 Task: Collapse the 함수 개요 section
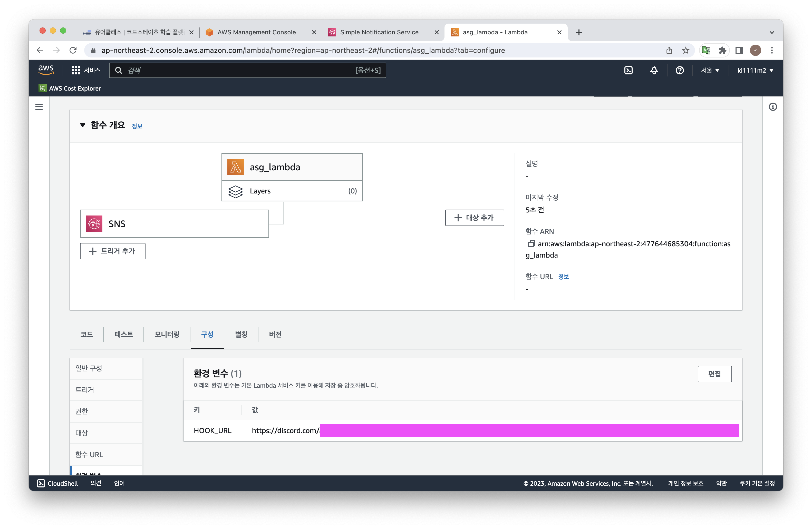82,125
